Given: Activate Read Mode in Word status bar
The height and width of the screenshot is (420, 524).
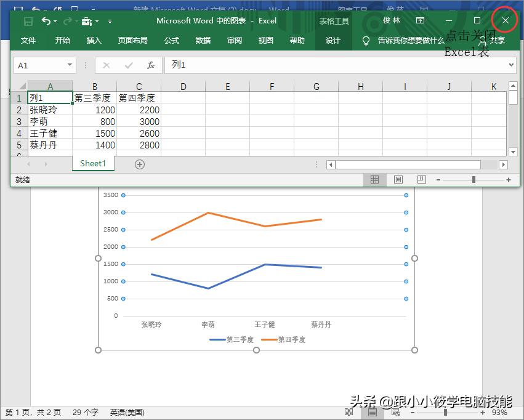Looking at the screenshot, I should [349, 412].
